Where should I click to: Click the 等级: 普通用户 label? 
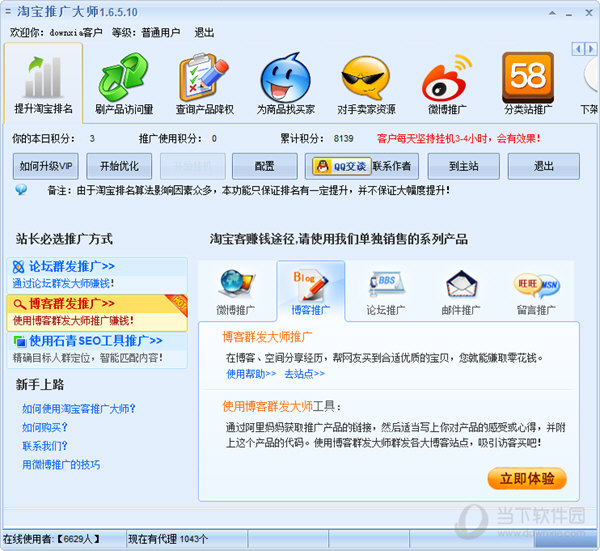(x=146, y=33)
